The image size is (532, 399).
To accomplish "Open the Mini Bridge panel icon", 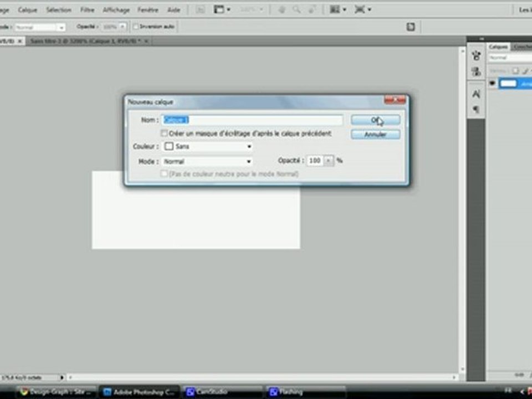I will (476, 55).
